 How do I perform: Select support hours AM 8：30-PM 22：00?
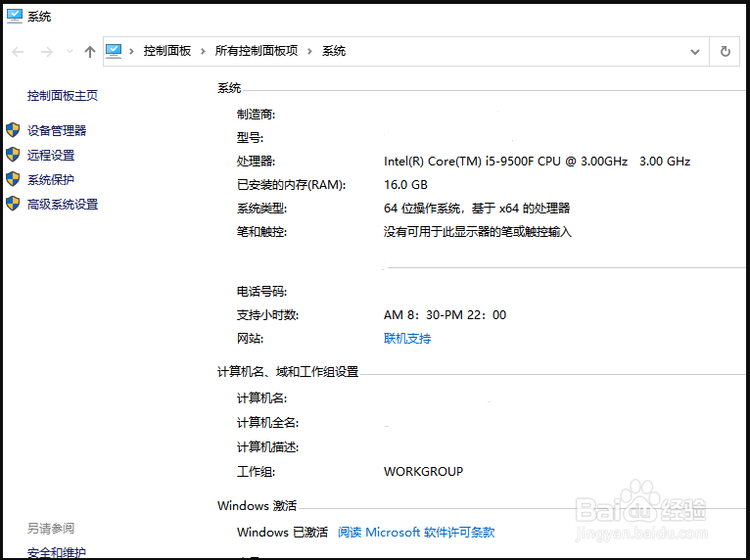(445, 314)
